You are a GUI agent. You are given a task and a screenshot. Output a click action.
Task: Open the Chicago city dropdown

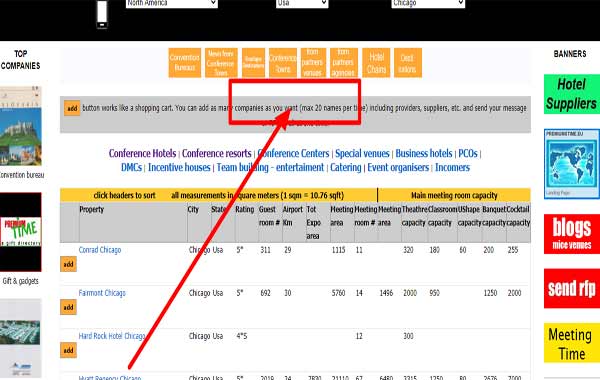(x=428, y=3)
